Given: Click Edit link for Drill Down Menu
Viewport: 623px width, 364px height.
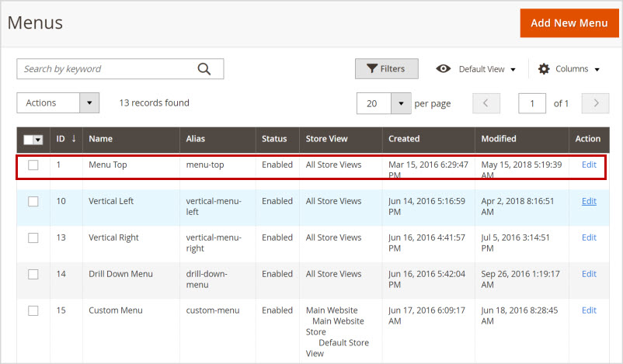Looking at the screenshot, I should click(589, 274).
